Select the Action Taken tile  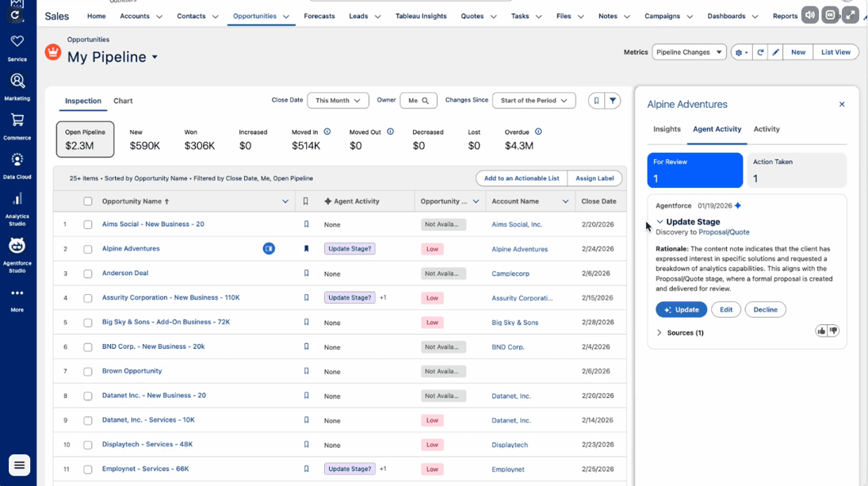[x=797, y=170]
